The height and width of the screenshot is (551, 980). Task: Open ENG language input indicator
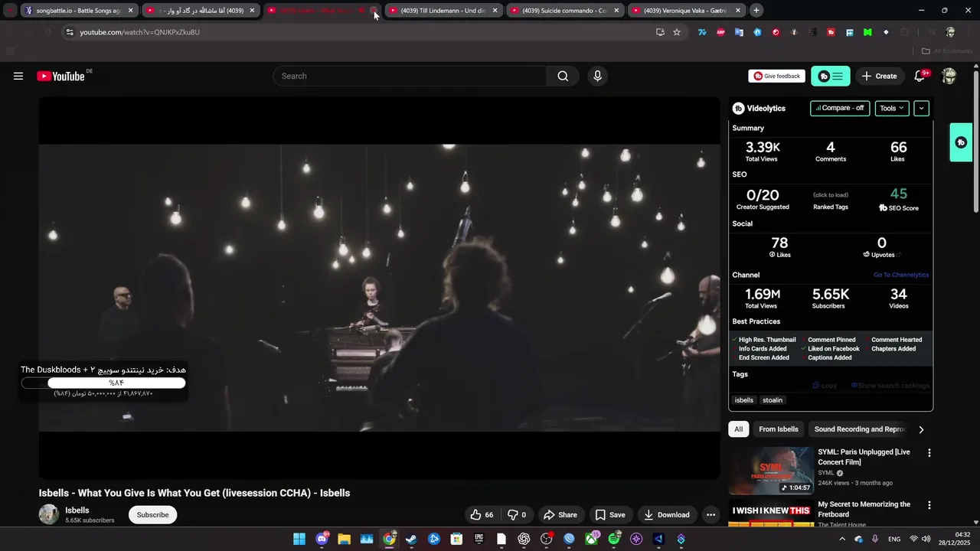tap(894, 539)
